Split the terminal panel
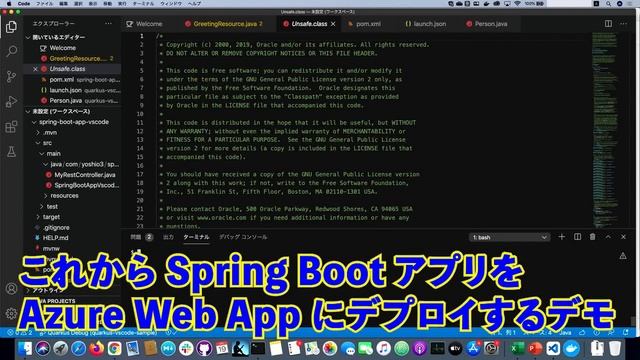 [x=577, y=237]
